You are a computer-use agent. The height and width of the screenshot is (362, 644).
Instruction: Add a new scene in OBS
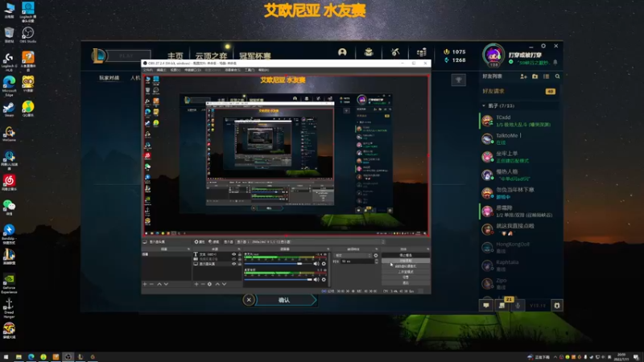click(x=145, y=284)
